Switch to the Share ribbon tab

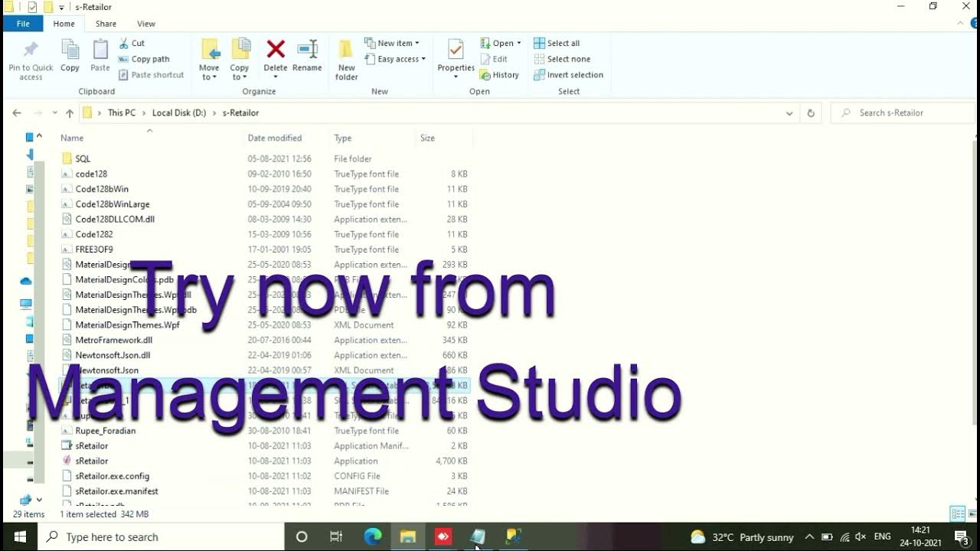click(106, 24)
